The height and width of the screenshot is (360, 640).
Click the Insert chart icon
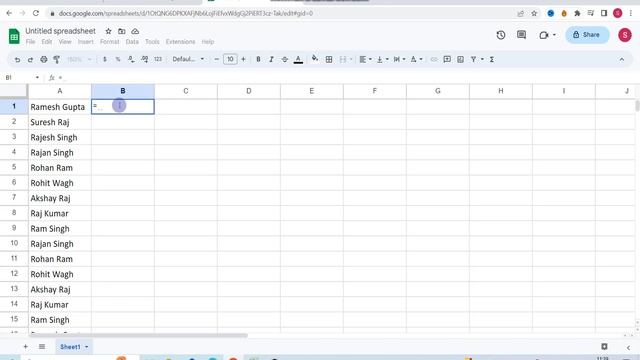460,60
